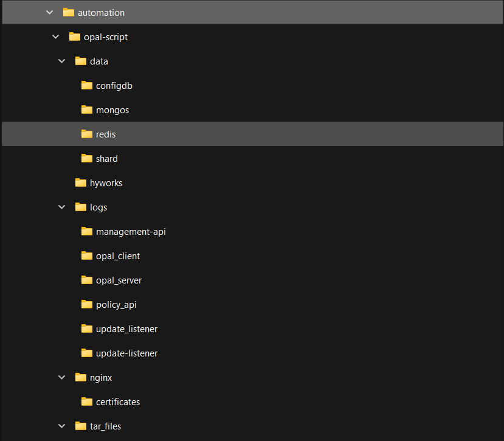Click the policy_api folder icon
The height and width of the screenshot is (441, 504).
click(87, 304)
